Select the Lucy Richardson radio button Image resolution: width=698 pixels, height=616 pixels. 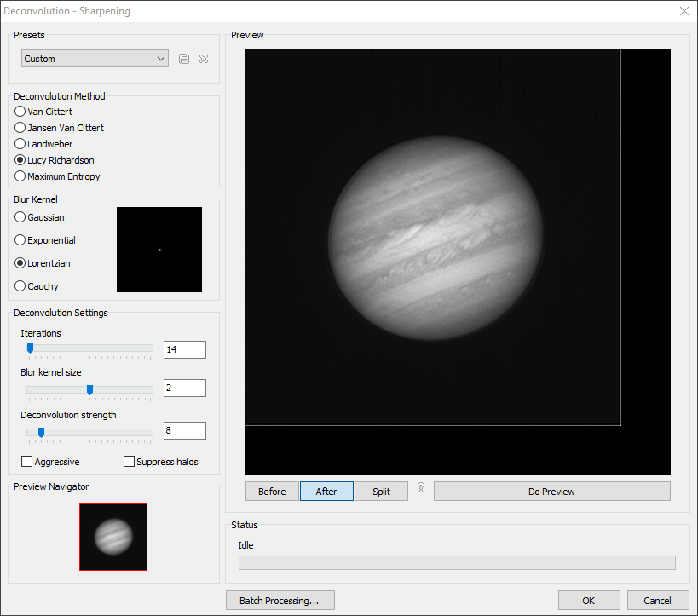click(20, 160)
